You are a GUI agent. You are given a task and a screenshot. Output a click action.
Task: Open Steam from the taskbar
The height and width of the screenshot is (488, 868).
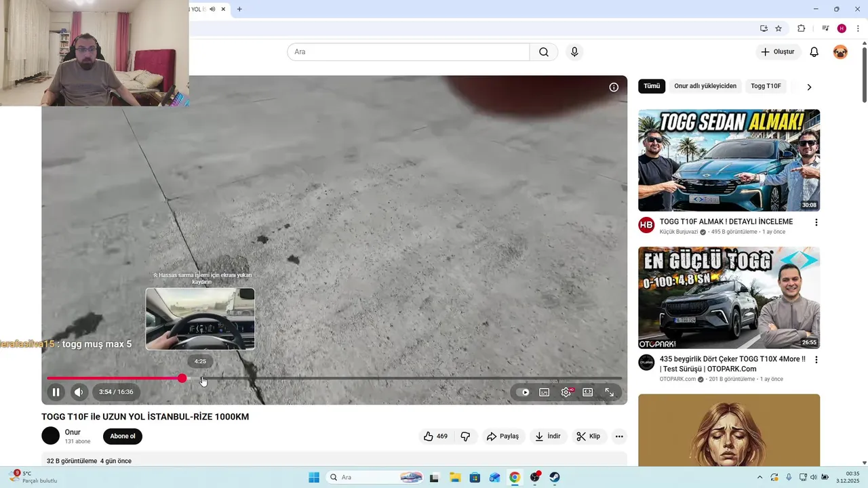coord(555,477)
